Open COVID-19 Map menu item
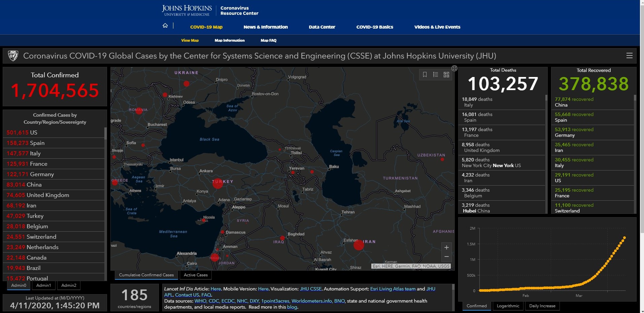Screen dimensions: 644x313 (x=206, y=27)
